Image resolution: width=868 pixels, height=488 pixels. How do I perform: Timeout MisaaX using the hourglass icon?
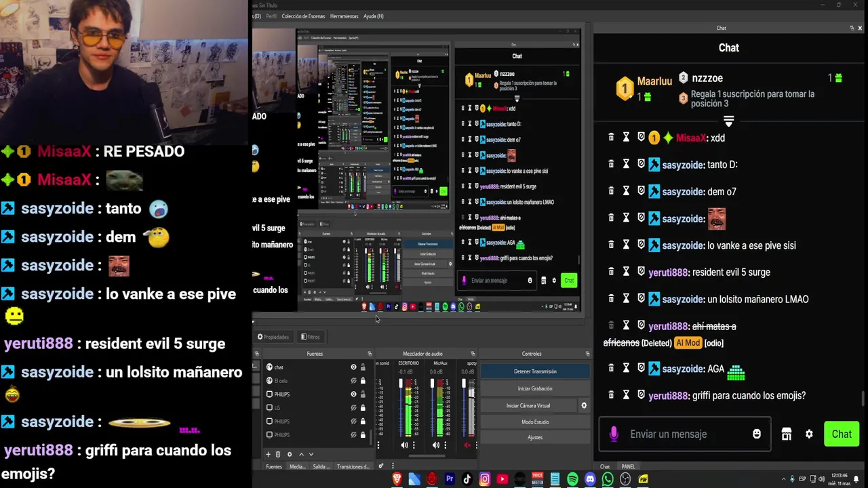tap(627, 138)
